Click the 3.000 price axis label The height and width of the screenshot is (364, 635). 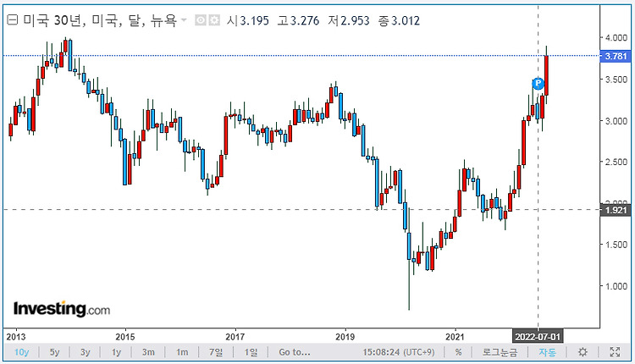(x=616, y=121)
